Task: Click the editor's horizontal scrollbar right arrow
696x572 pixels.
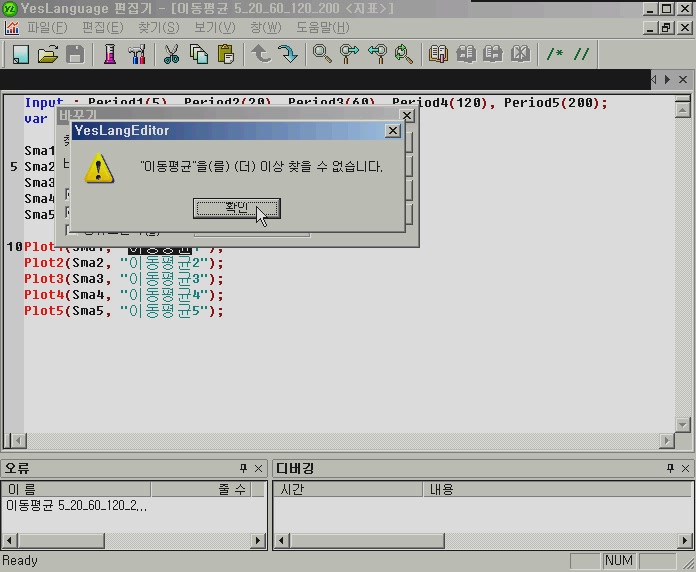Action: [667, 441]
